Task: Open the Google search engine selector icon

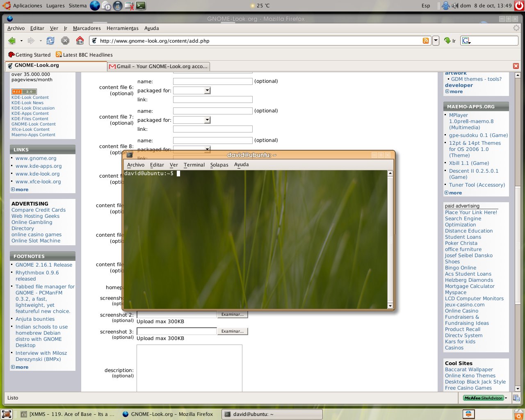Action: tap(466, 41)
